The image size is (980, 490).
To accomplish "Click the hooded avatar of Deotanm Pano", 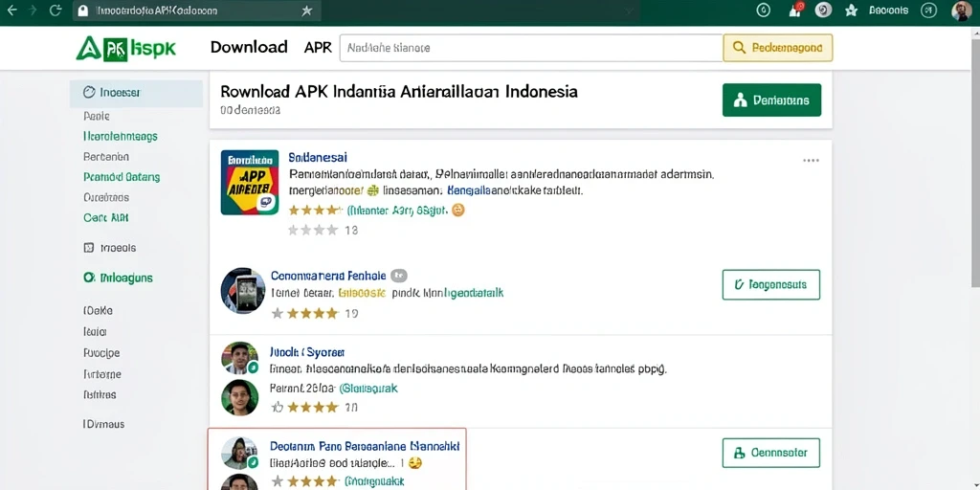I will 240,453.
